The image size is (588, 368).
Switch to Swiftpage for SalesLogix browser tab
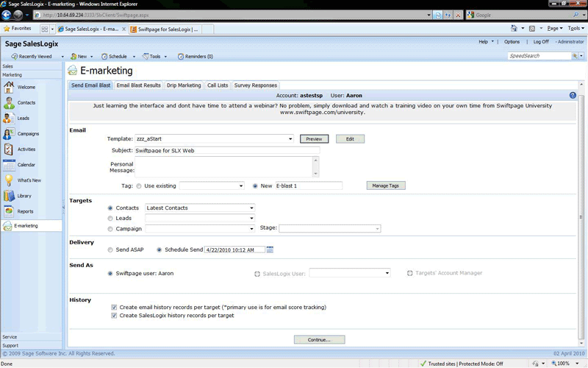point(165,29)
